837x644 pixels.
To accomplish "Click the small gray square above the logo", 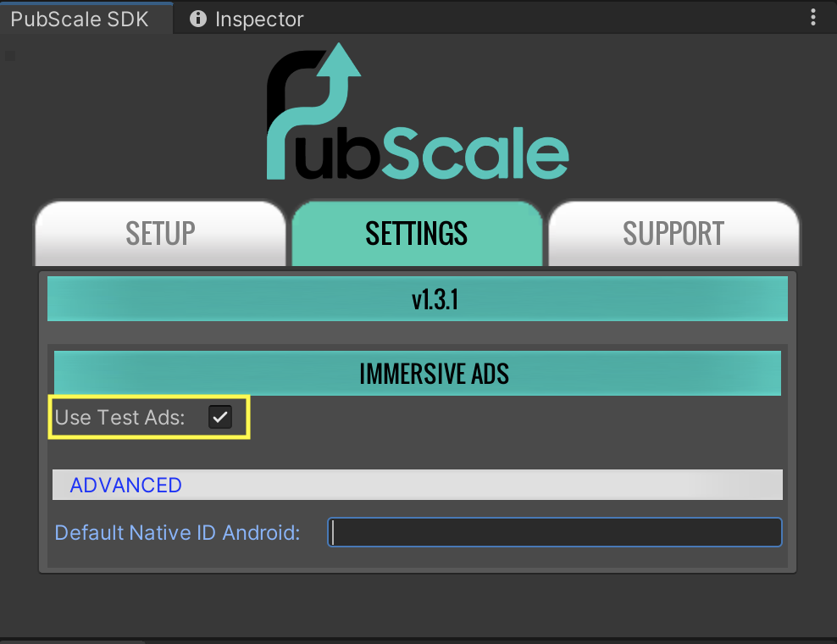I will point(10,56).
